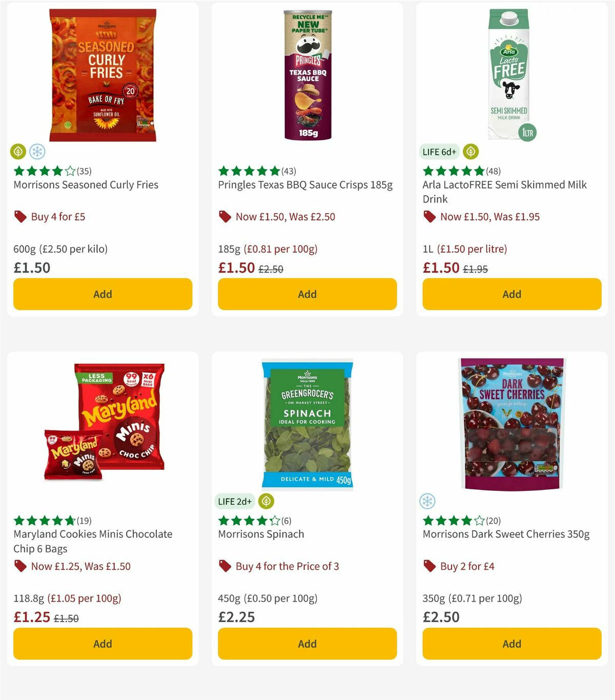615x700 pixels.
Task: Open the Morrisons Spinach product page
Action: point(261,534)
